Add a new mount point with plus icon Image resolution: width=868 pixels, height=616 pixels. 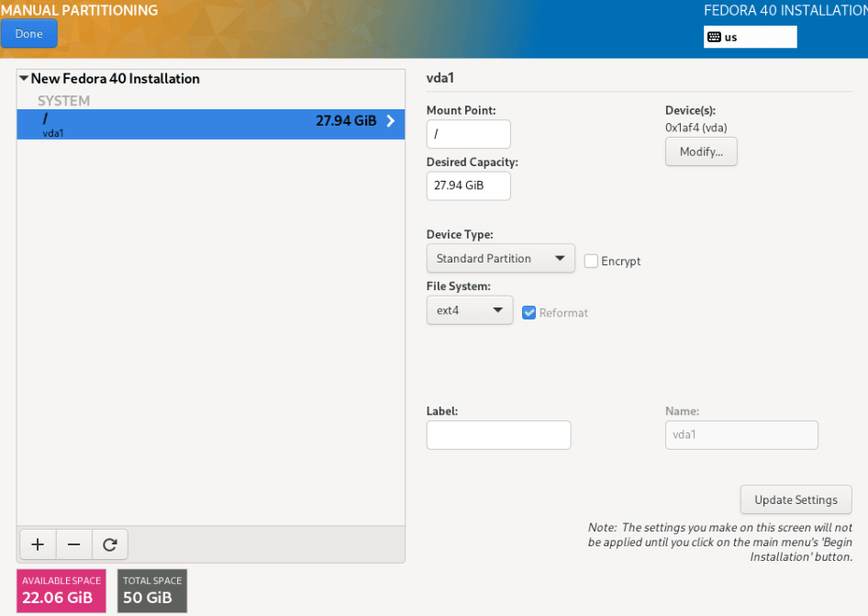[38, 544]
